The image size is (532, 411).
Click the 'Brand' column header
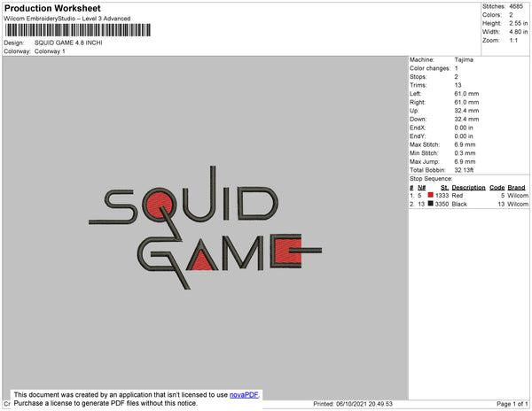(x=516, y=188)
